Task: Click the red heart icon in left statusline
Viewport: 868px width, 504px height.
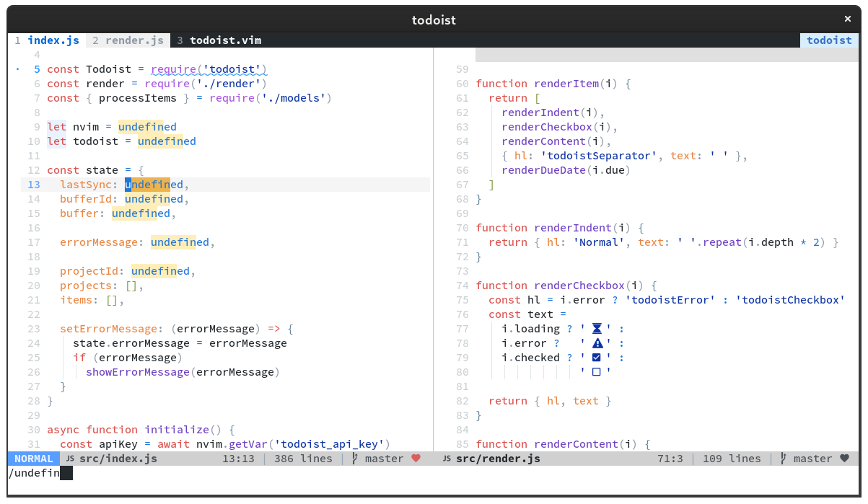Action: [x=416, y=459]
